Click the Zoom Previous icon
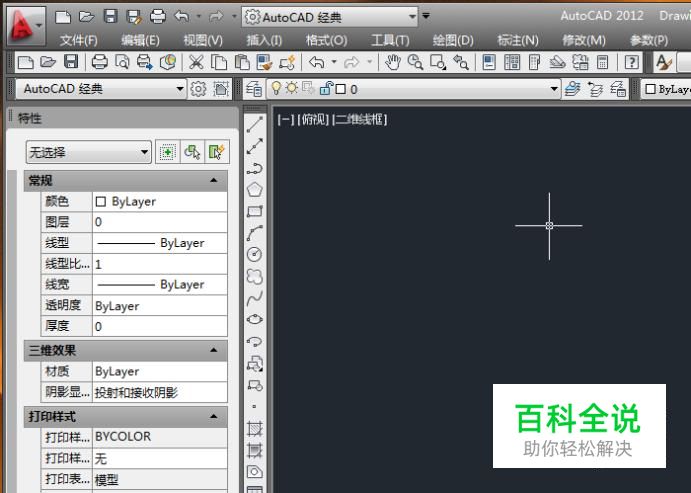 pos(461,62)
